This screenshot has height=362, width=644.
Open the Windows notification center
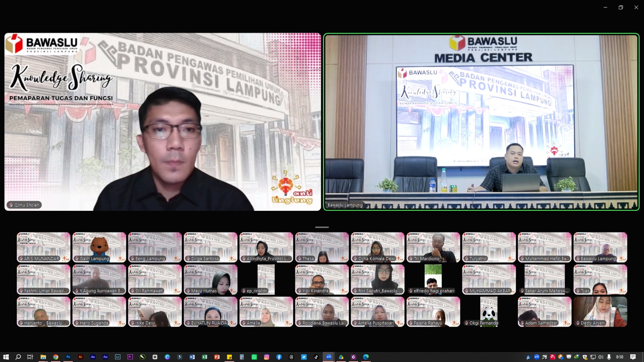pyautogui.click(x=633, y=357)
